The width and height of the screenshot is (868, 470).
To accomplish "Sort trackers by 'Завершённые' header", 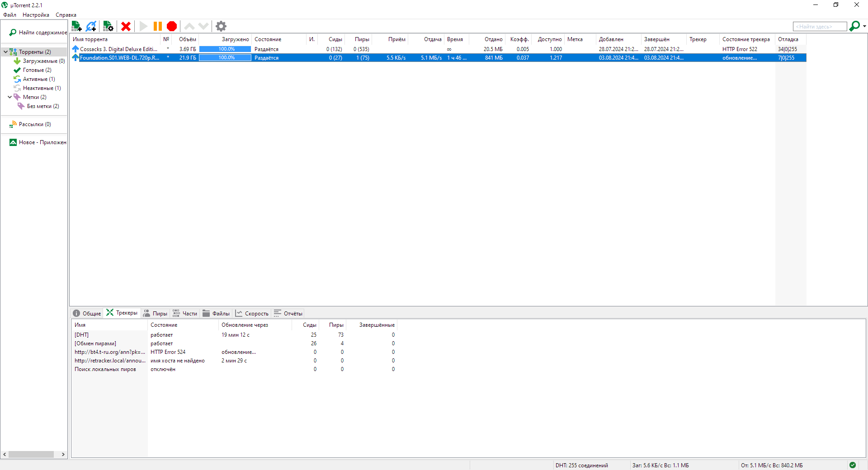I will 372,325.
